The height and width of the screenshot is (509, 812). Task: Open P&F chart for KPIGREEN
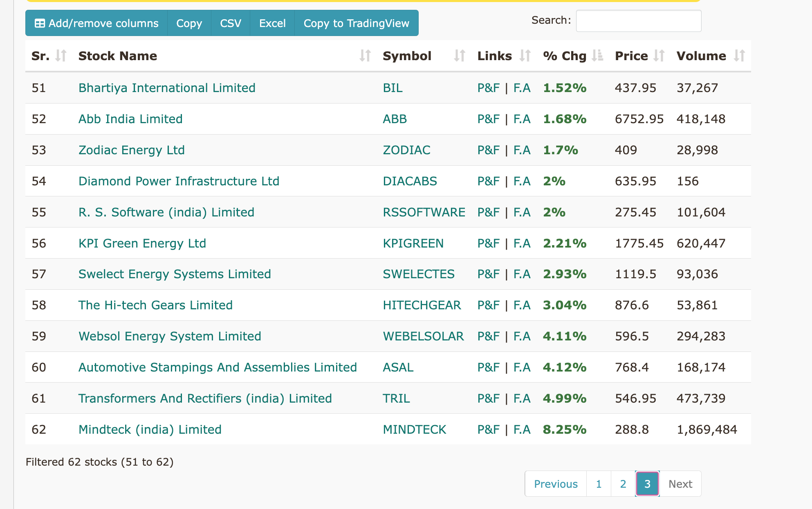(488, 243)
